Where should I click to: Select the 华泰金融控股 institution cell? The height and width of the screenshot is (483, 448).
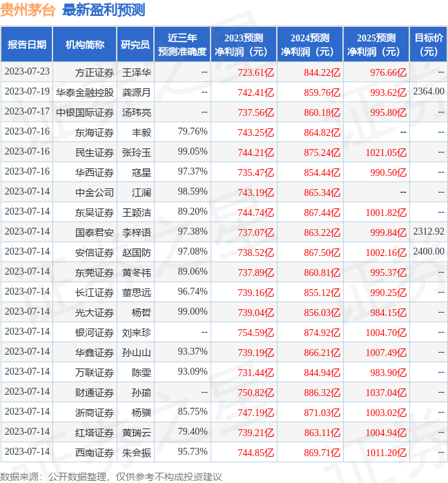tap(85, 92)
